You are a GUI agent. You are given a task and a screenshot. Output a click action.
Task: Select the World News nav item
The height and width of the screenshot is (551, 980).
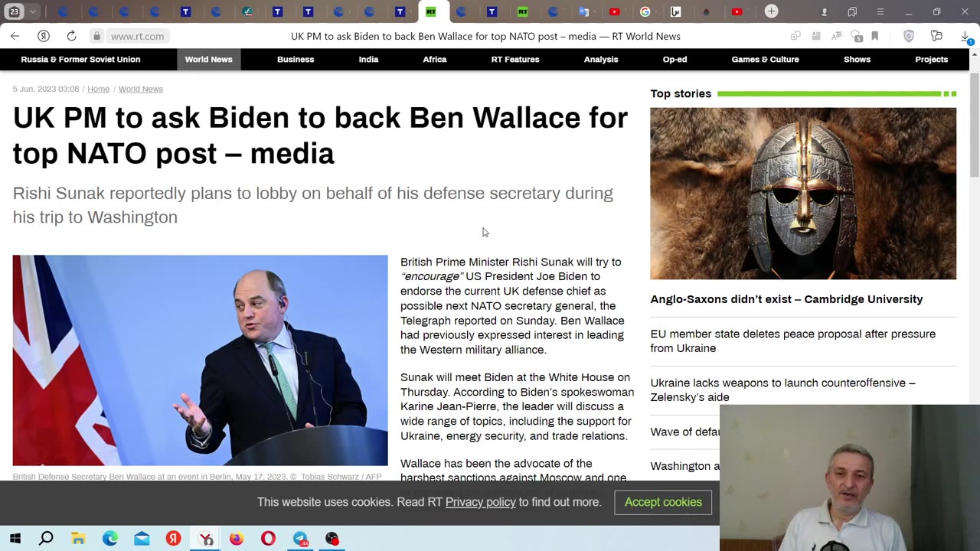[x=208, y=59]
